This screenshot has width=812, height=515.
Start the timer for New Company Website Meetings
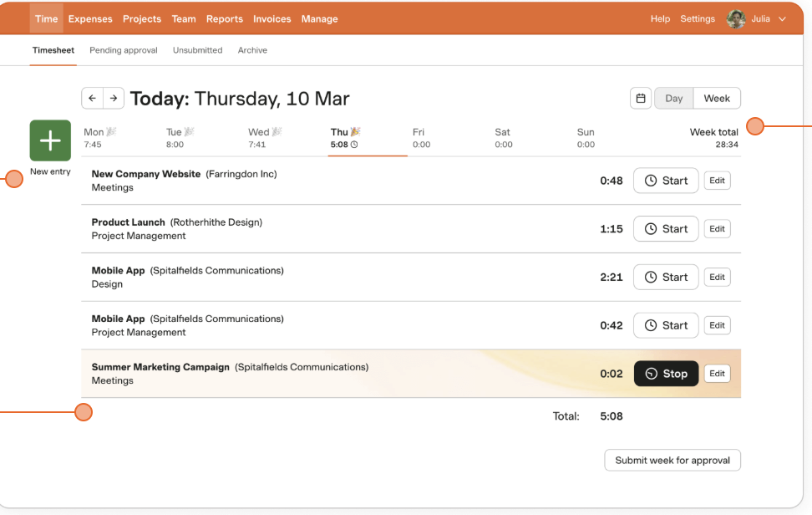[x=666, y=180]
